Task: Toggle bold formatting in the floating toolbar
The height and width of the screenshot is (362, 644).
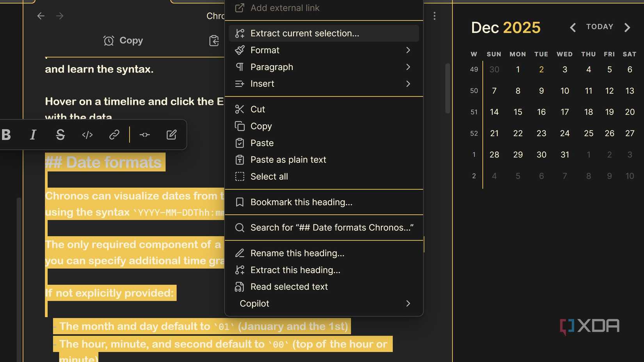Action: (6, 134)
